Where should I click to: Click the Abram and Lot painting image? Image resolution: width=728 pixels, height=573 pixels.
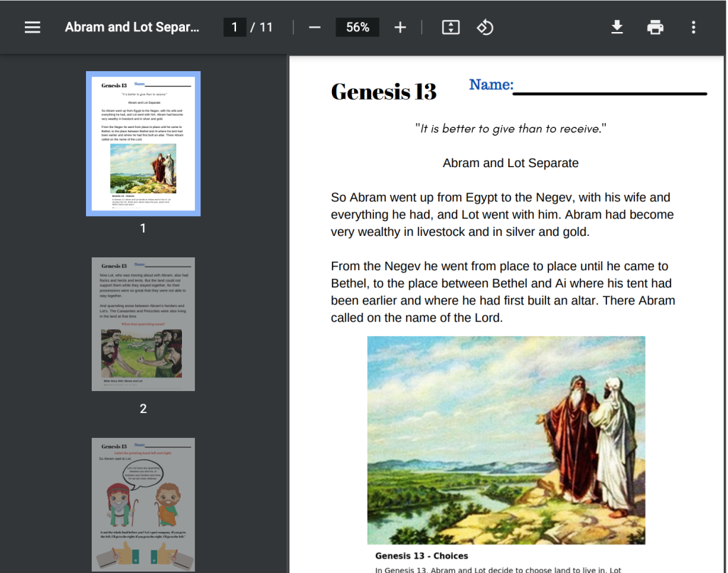[505, 439]
